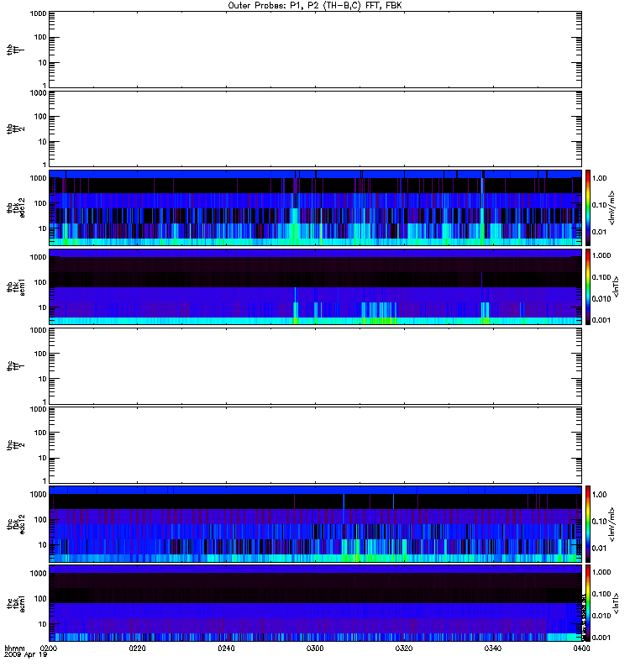The height and width of the screenshot is (672, 630).
Task: Click the 'hhmm' axis unit label
Action: pyautogui.click(x=14, y=648)
